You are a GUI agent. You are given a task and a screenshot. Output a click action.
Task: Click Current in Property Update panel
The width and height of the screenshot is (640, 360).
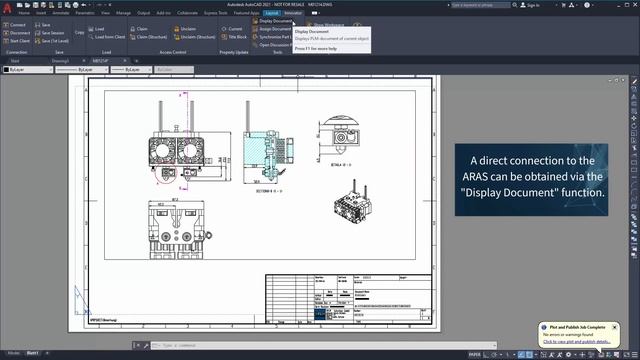pyautogui.click(x=232, y=29)
